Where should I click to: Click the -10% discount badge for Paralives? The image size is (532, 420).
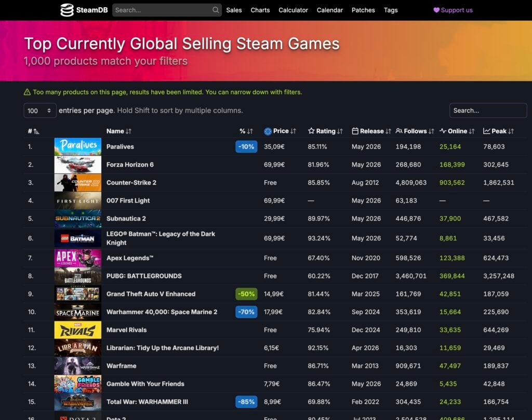(246, 147)
